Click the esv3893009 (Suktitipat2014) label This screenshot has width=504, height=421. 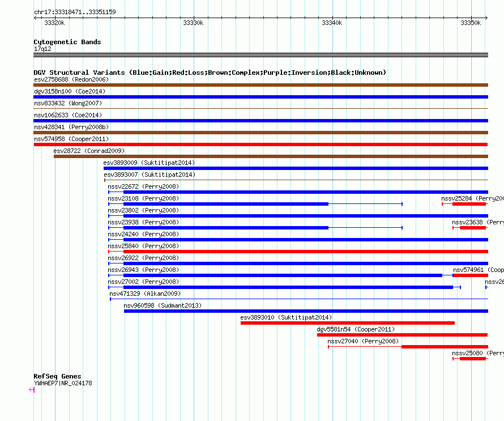pos(149,163)
